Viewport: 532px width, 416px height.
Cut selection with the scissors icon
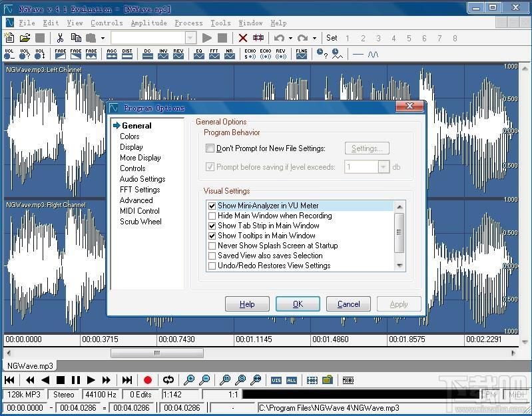click(61, 38)
